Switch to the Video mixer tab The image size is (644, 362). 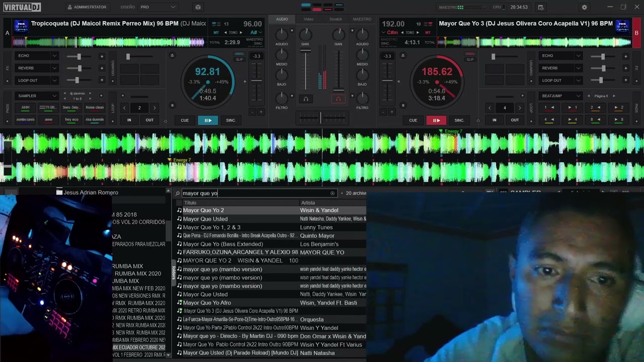coord(308,19)
